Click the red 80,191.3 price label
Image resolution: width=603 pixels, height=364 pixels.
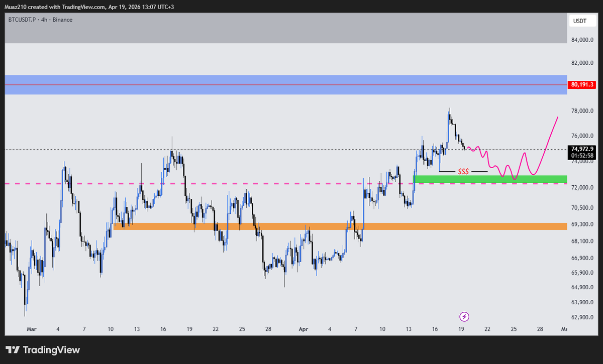click(x=581, y=85)
